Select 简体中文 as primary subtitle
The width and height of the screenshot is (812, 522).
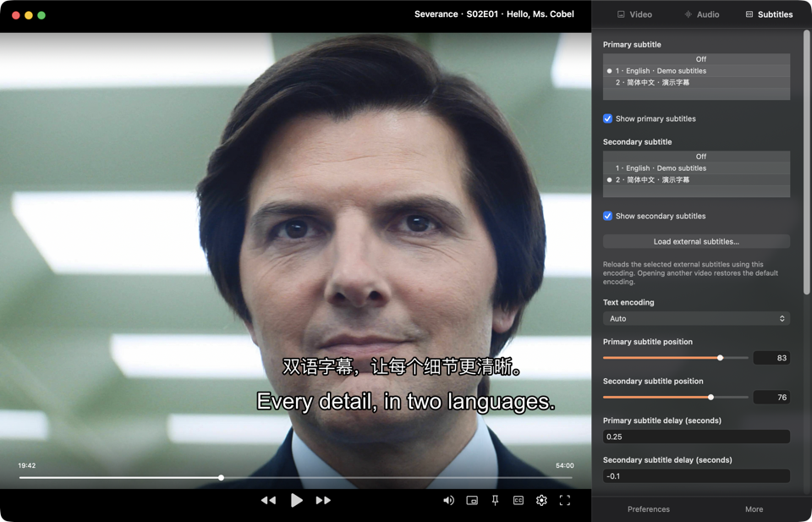click(x=696, y=82)
